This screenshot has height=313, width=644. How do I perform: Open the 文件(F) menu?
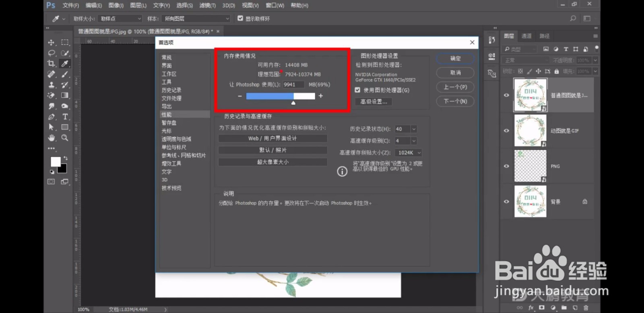coord(71,5)
